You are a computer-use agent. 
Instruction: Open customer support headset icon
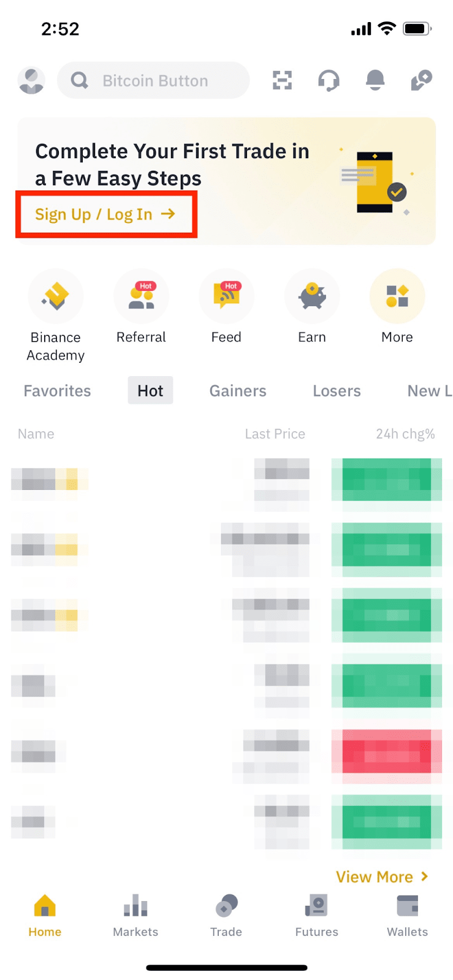point(329,80)
